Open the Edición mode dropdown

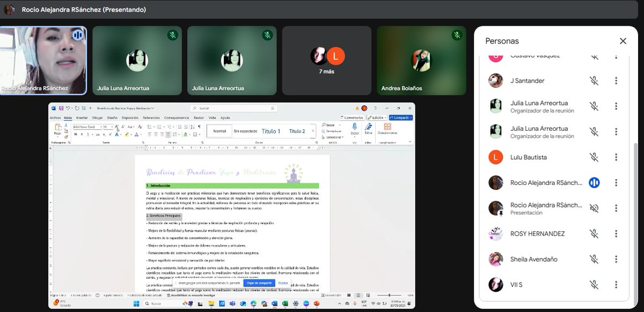377,117
